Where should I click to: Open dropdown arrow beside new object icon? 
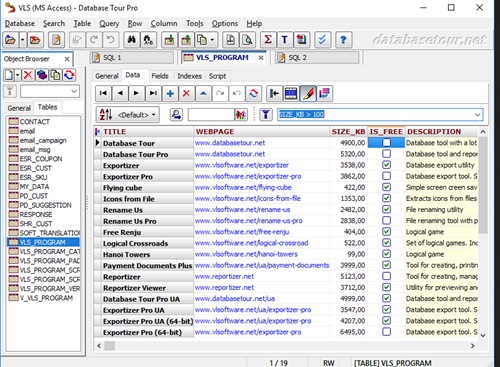(18, 75)
